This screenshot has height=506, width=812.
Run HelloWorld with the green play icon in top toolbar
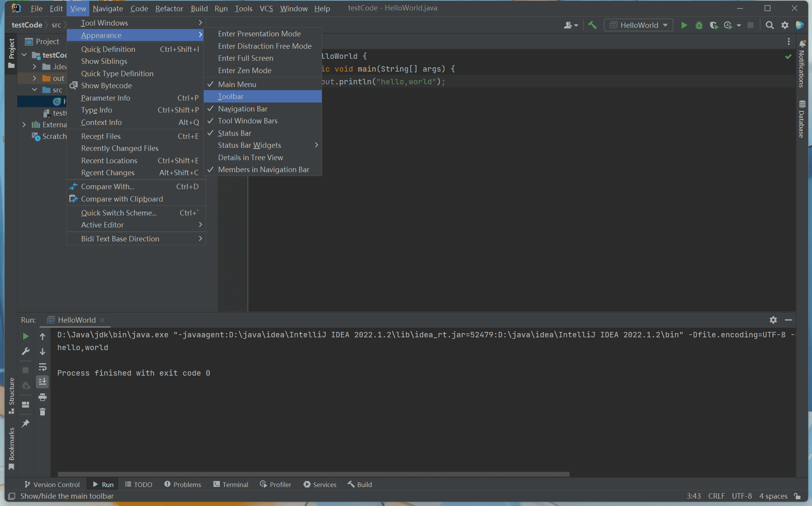(x=684, y=25)
